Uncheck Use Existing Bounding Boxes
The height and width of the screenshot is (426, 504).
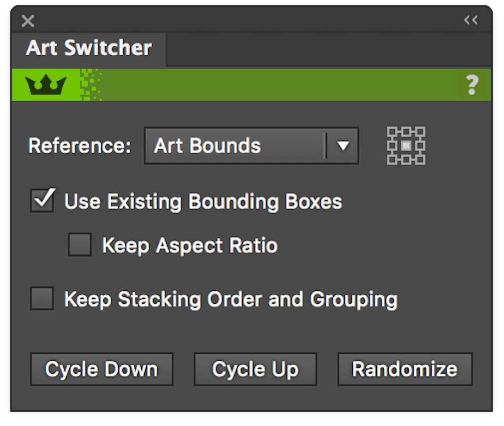point(42,201)
